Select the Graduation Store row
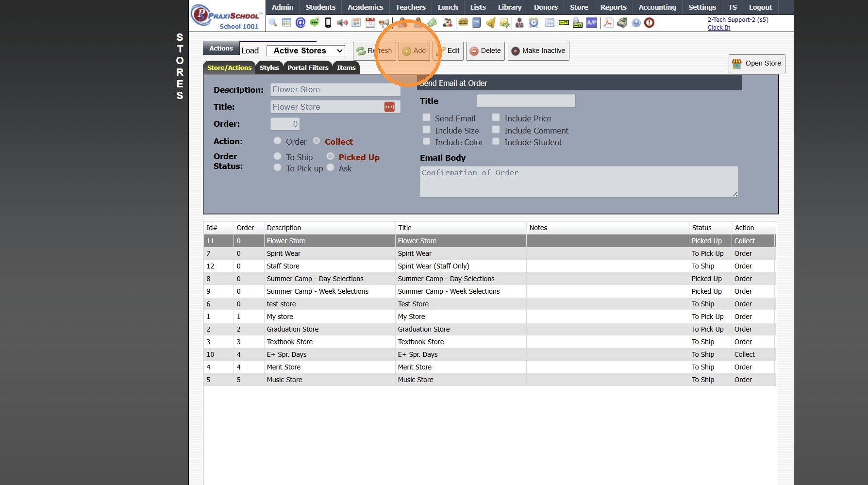This screenshot has height=485, width=868. [489, 329]
